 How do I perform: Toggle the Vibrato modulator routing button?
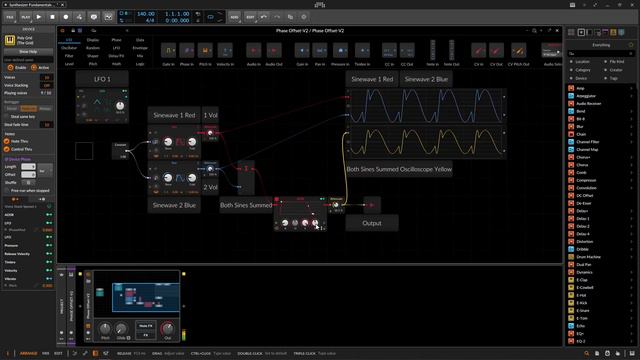pyautogui.click(x=49, y=279)
